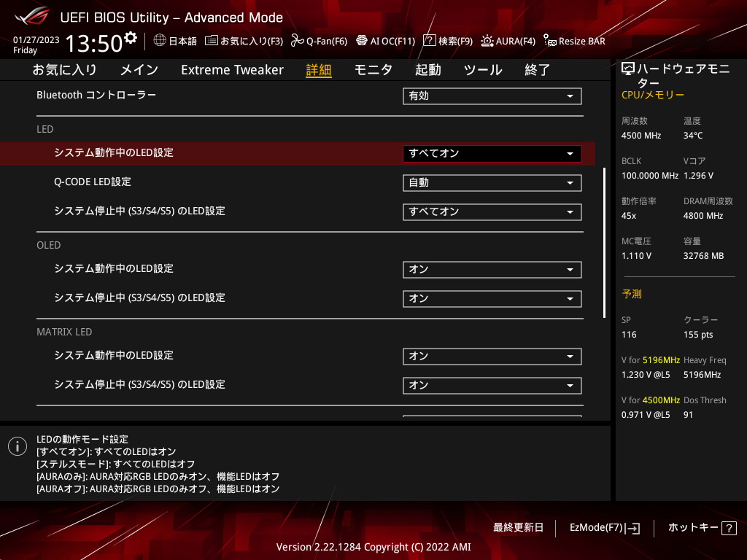Click 日本語 language button
Screen dimensions: 747x560
pos(182,41)
